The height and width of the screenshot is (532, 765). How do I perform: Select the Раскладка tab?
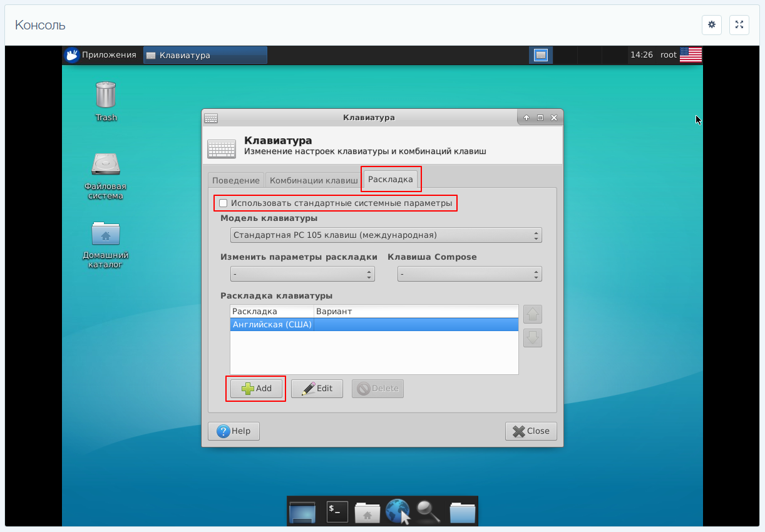(391, 179)
